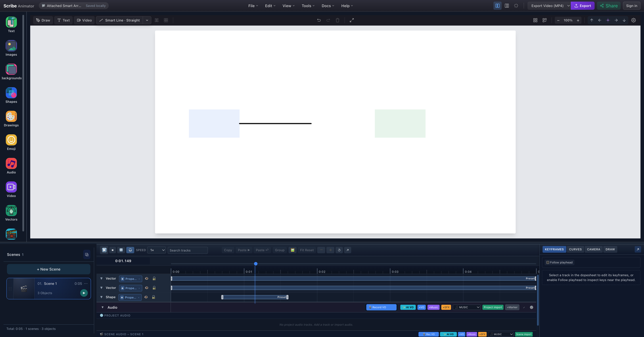Image resolution: width=644 pixels, height=337 pixels.
Task: Open the Tools menu
Action: (x=308, y=6)
